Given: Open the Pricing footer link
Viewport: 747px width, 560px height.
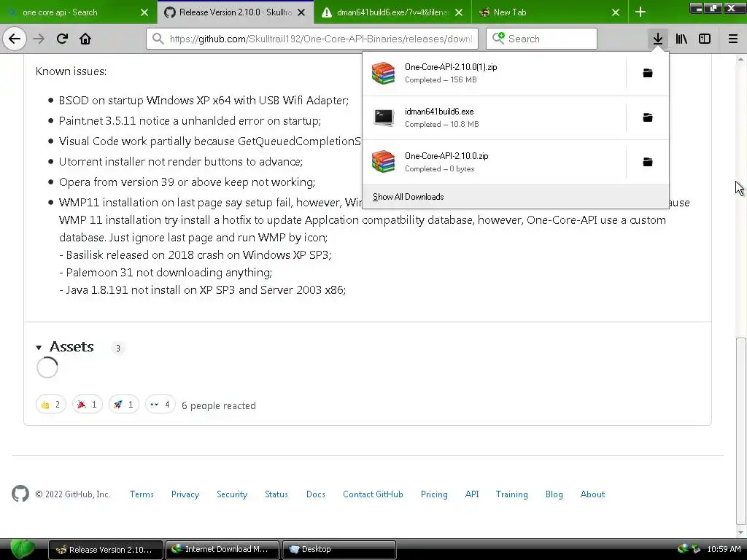Looking at the screenshot, I should (x=434, y=494).
